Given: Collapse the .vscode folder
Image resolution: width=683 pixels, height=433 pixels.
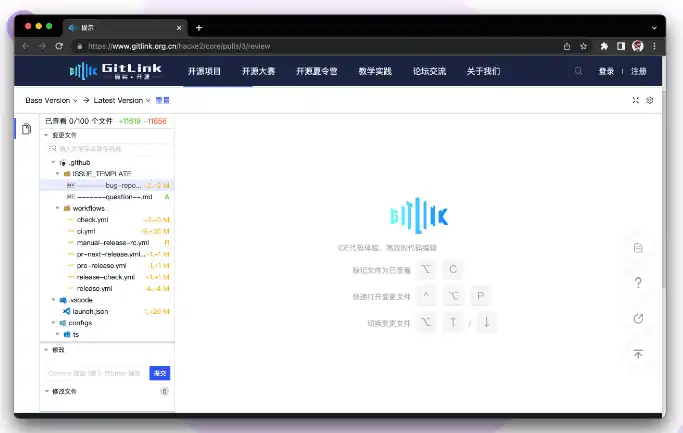Looking at the screenshot, I should coord(54,300).
